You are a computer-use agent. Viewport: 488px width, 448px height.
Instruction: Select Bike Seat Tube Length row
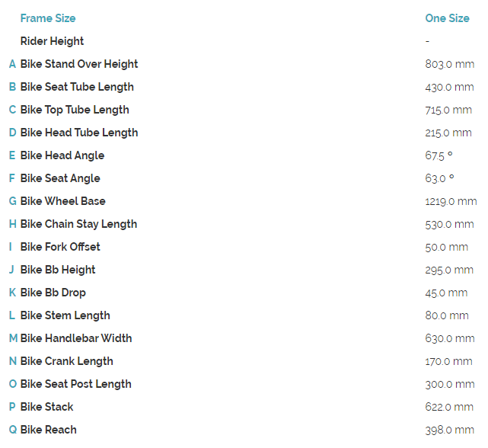(77, 87)
